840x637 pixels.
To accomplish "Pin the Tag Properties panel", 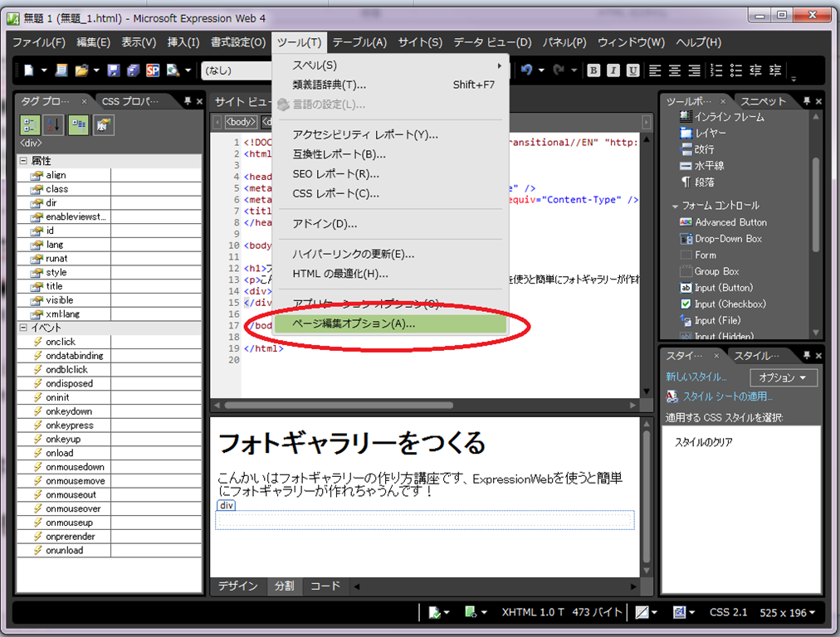I will click(x=188, y=100).
